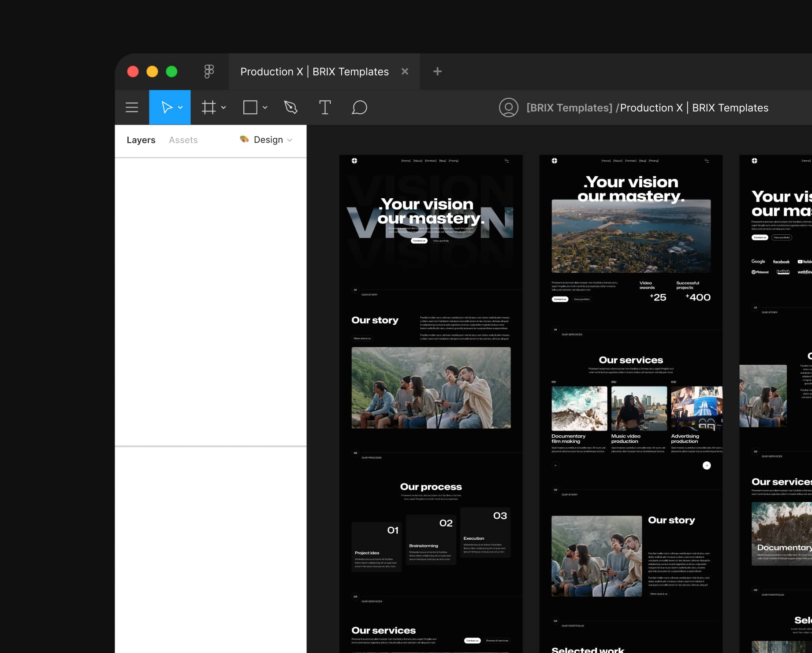812x653 pixels.
Task: Select the Text tool
Action: (325, 108)
